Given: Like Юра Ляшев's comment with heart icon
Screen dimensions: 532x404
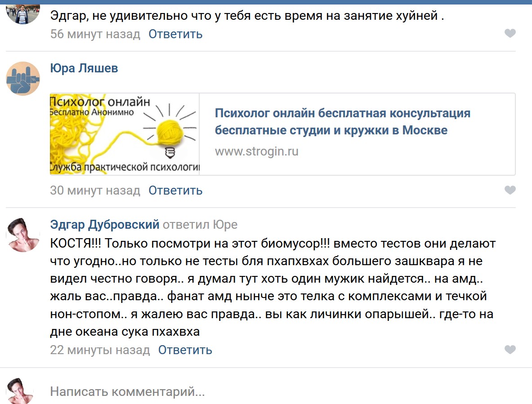Looking at the screenshot, I should [510, 191].
